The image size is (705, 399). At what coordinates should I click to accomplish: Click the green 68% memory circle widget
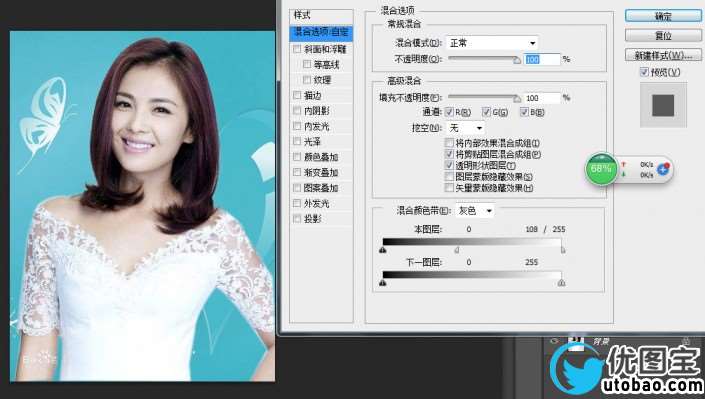point(601,169)
